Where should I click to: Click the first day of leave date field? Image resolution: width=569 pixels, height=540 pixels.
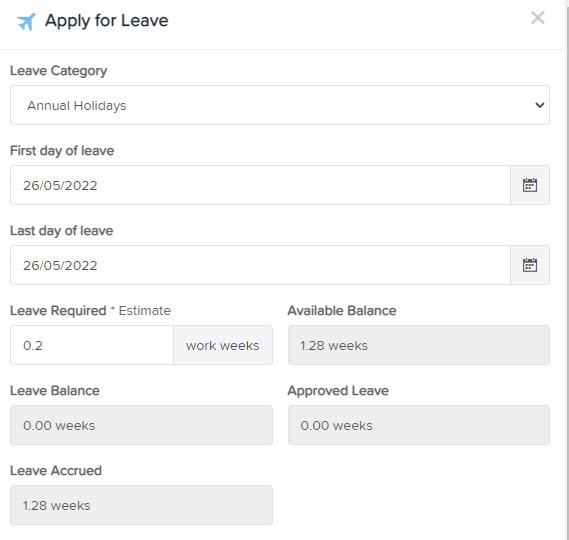tap(260, 185)
